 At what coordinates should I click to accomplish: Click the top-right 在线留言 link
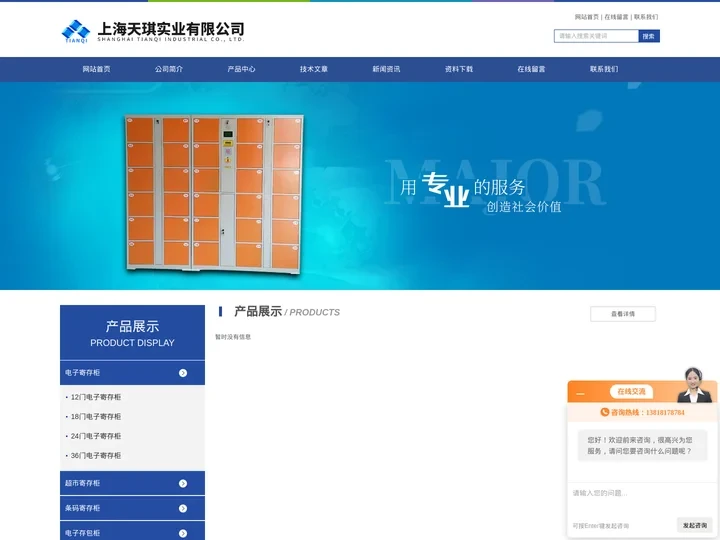tap(616, 17)
